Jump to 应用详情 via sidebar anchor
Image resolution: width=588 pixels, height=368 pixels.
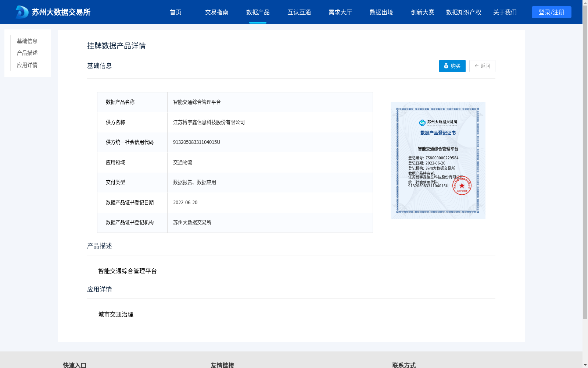pos(27,65)
